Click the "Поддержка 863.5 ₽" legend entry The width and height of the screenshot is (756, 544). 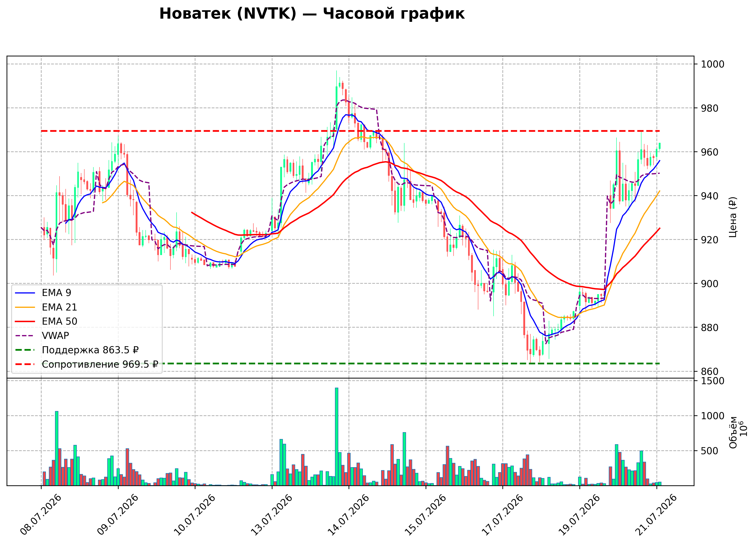pyautogui.click(x=90, y=350)
